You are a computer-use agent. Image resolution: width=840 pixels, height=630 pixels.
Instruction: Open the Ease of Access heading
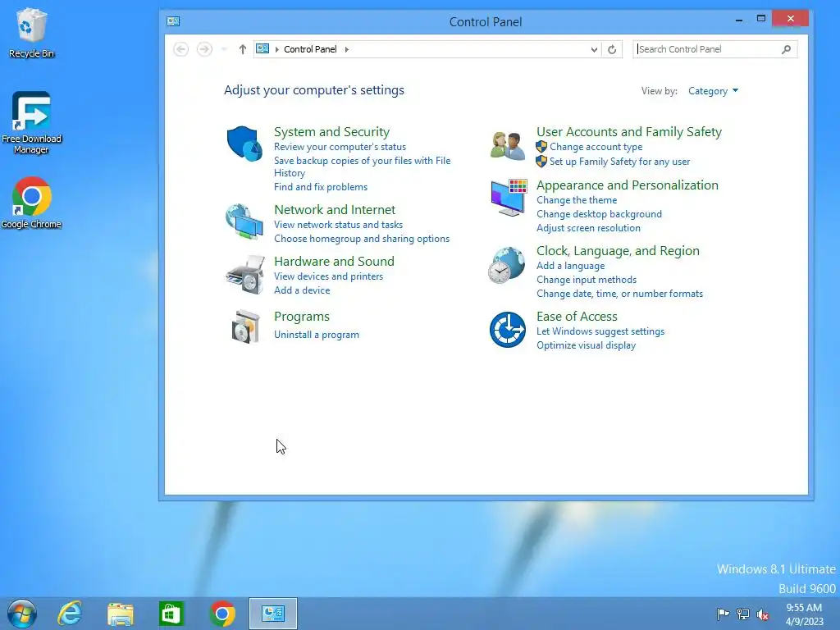(x=577, y=317)
